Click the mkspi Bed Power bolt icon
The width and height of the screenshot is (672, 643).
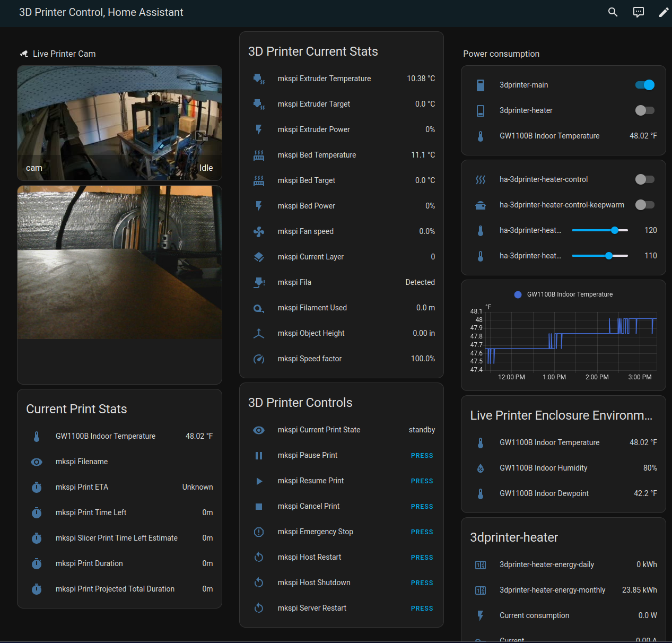259,206
